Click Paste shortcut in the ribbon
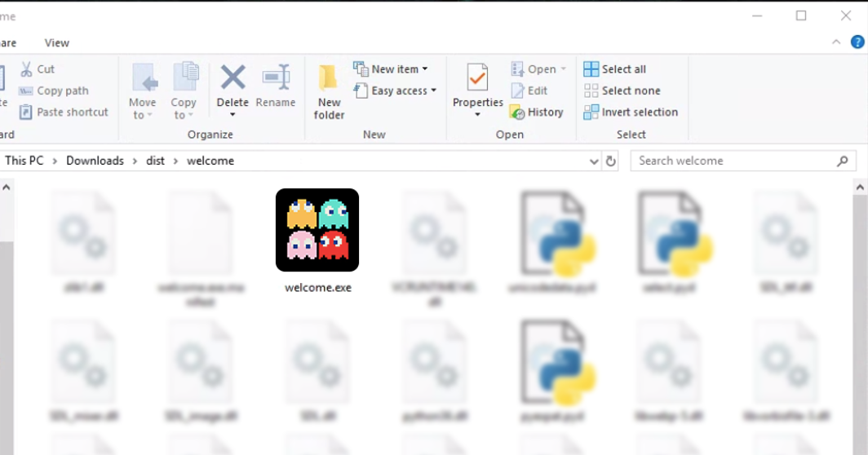 (x=64, y=113)
